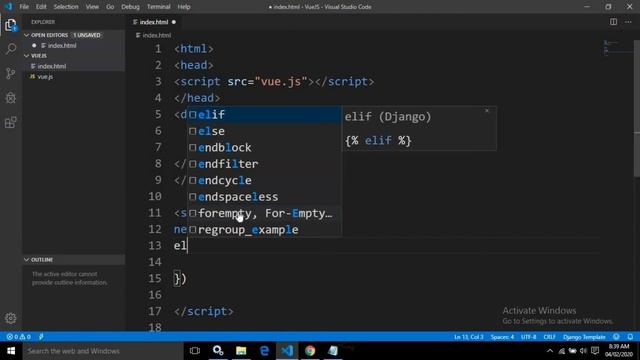Click line number 15 in gutter

click(x=155, y=278)
